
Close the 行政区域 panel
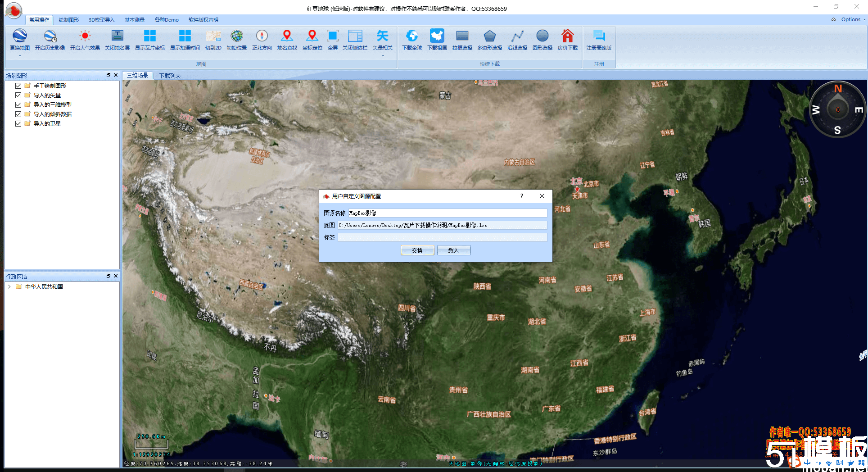click(116, 276)
